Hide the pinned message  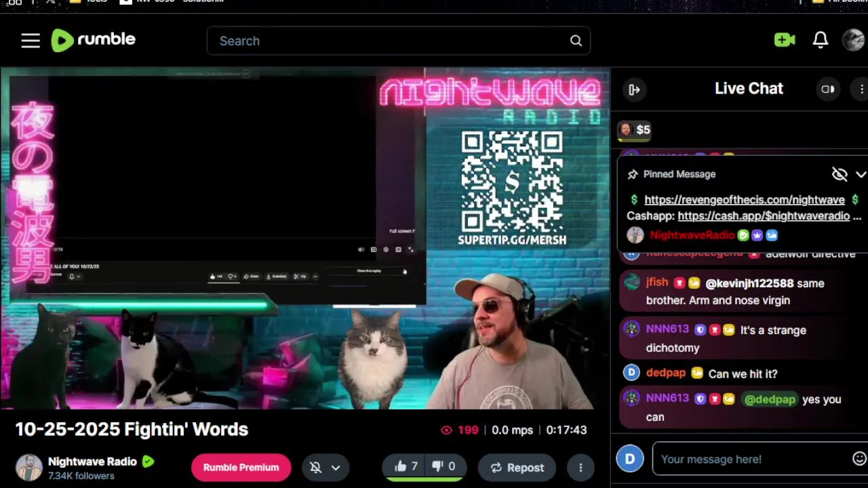pos(840,174)
